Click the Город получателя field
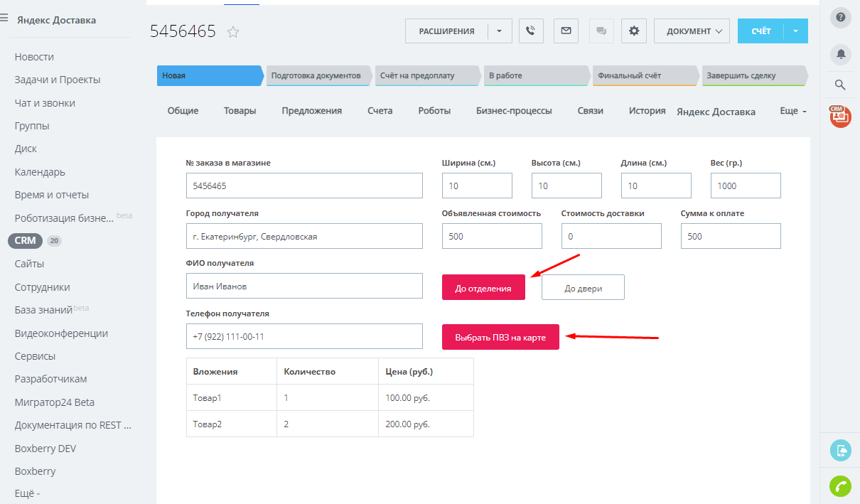The width and height of the screenshot is (860, 504). pos(304,236)
